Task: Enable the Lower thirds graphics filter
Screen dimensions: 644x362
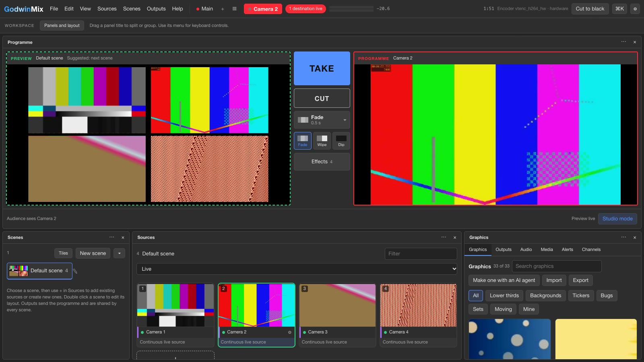Action: tap(504, 296)
